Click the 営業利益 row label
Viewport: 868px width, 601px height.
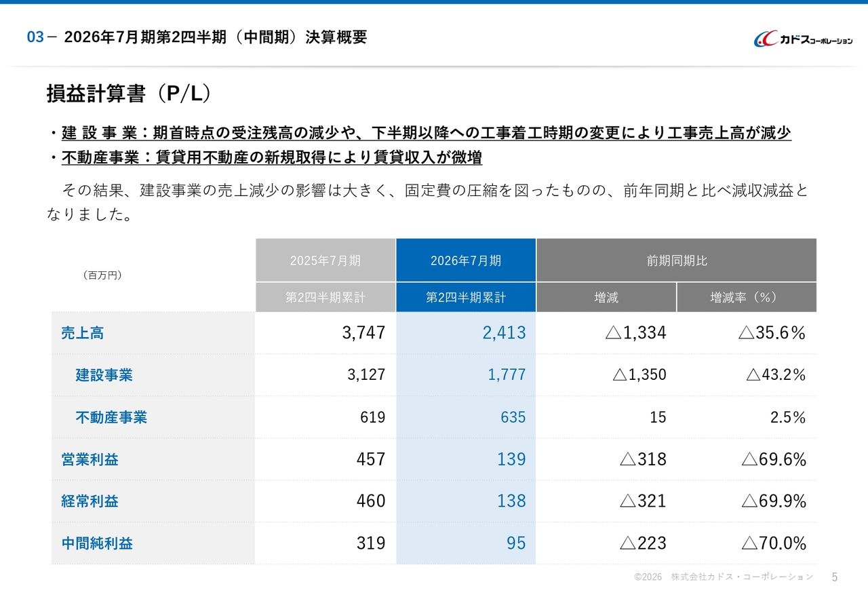90,459
